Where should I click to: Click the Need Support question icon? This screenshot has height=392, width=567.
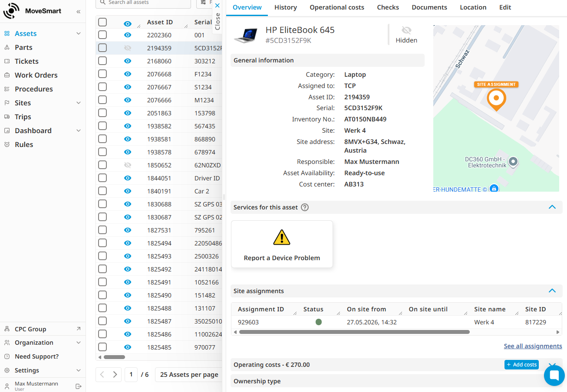[x=7, y=356]
